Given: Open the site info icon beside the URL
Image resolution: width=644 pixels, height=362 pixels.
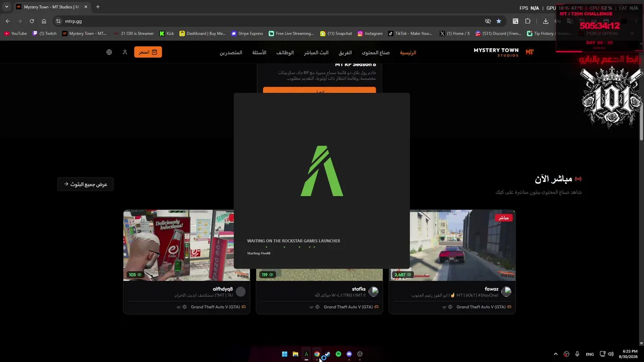Looking at the screenshot, I should point(58,21).
